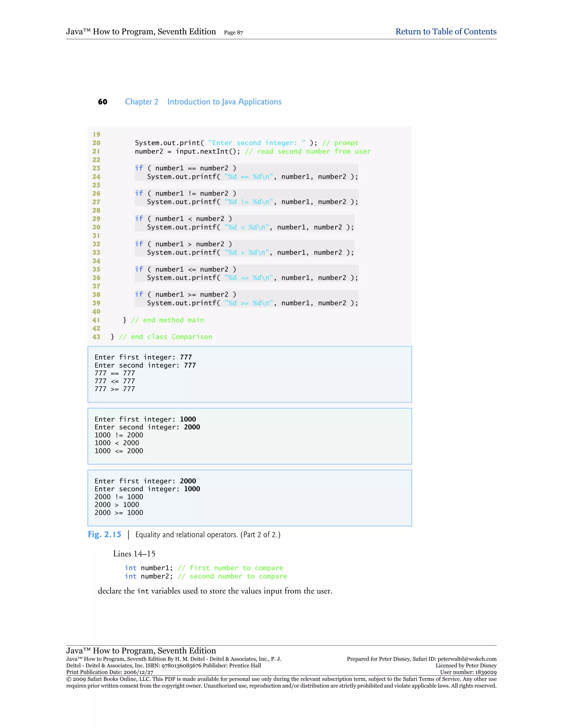Click the '// end method main' comment
This screenshot has height=728, width=563.
point(167,320)
